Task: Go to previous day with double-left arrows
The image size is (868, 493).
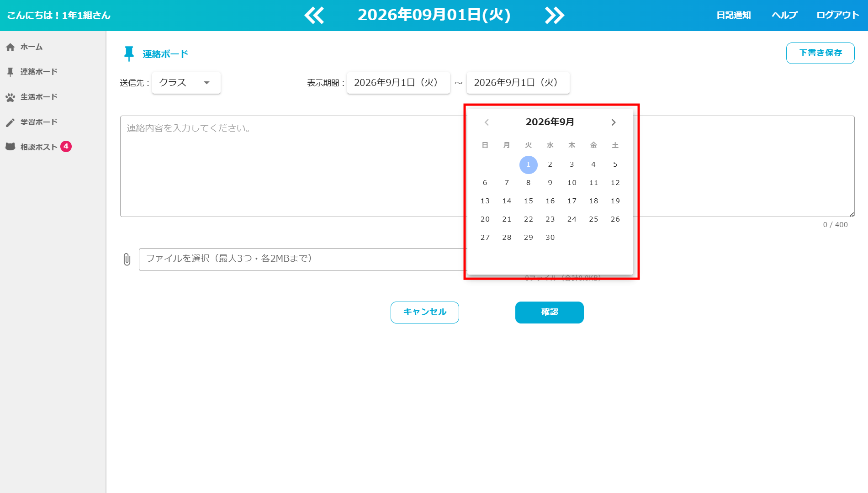Action: tap(314, 16)
